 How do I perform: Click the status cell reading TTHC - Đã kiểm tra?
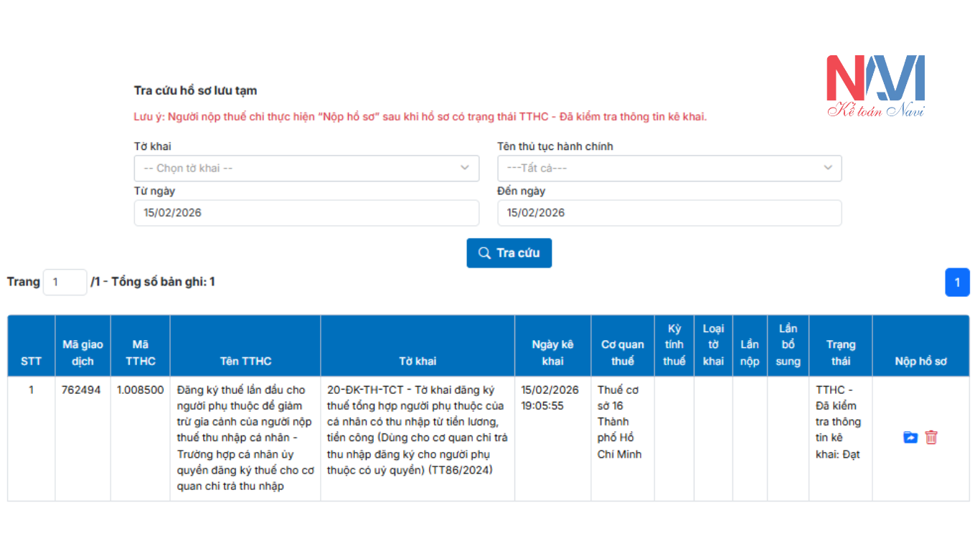point(838,422)
